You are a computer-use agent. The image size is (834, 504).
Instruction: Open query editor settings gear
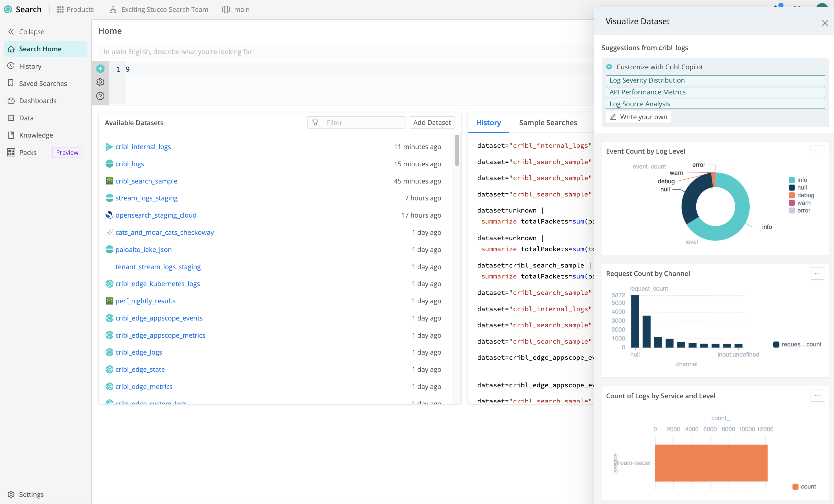pos(100,82)
